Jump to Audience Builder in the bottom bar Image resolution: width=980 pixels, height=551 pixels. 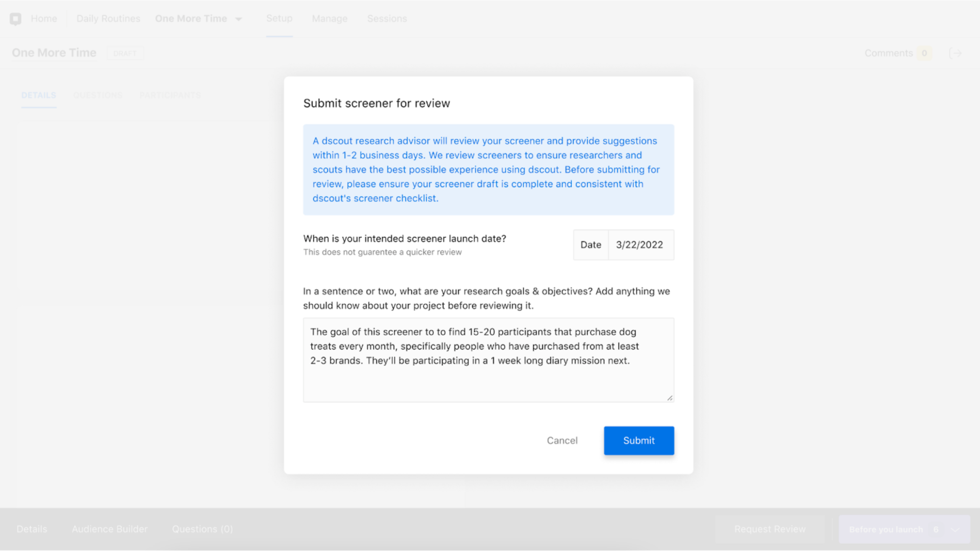[x=110, y=529]
